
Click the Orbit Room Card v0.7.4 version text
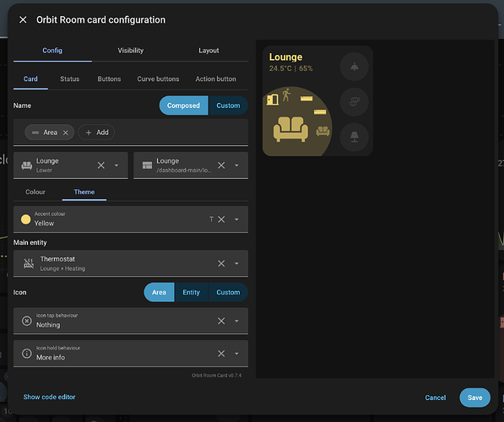pyautogui.click(x=217, y=375)
